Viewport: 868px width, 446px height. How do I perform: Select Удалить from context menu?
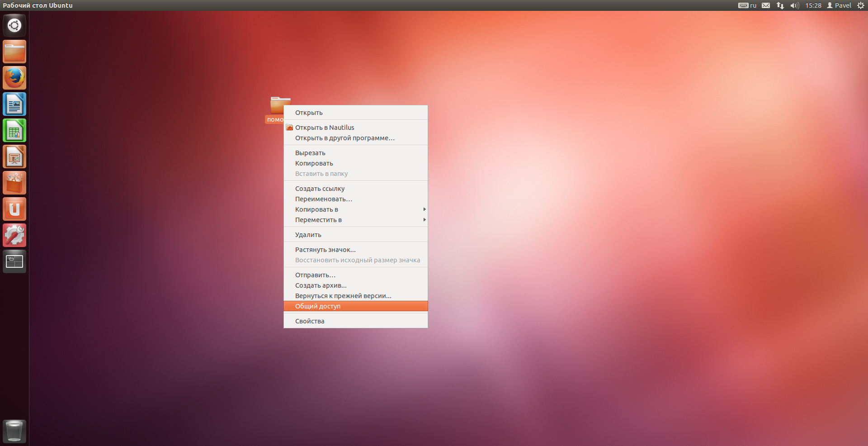pyautogui.click(x=356, y=235)
